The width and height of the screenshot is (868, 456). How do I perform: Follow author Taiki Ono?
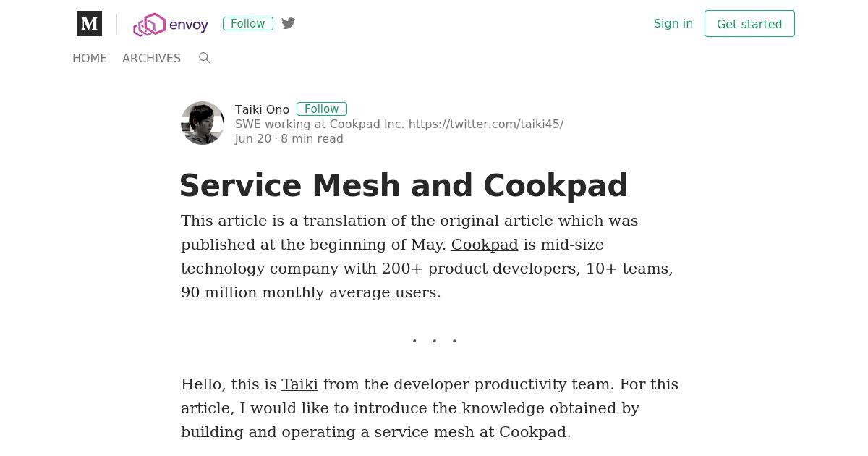coord(322,109)
